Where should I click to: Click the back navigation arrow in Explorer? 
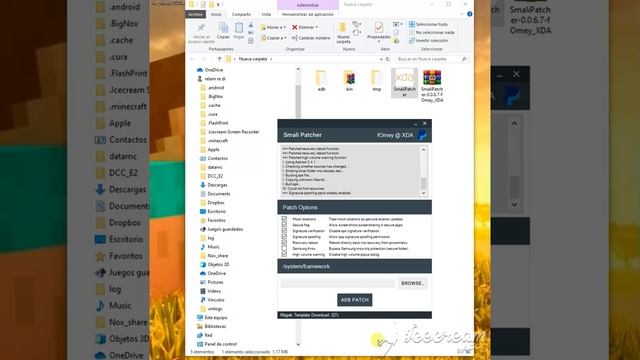coord(193,59)
